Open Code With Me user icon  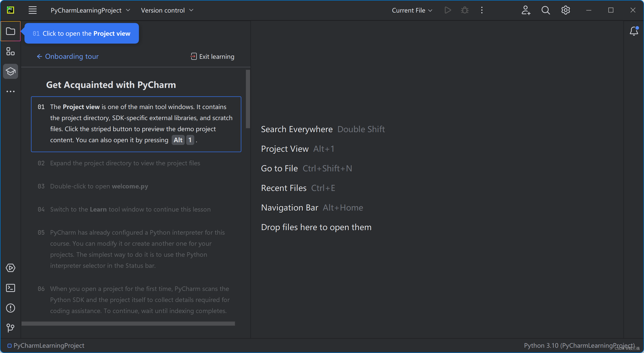point(526,10)
